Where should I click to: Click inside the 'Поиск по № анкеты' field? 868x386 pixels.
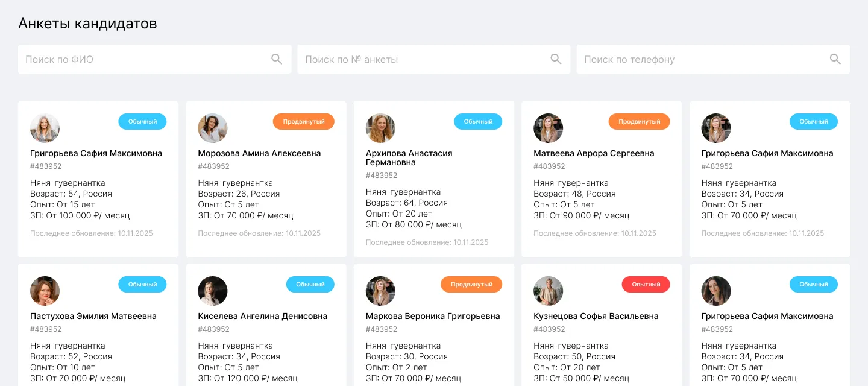pos(416,59)
